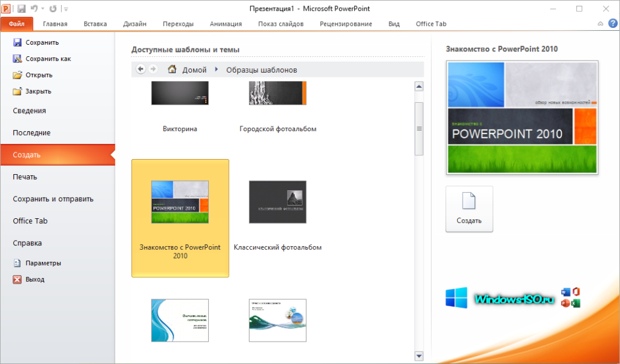Click the Сохранить как disk icon
Image resolution: width=620 pixels, height=364 pixels.
pos(17,59)
